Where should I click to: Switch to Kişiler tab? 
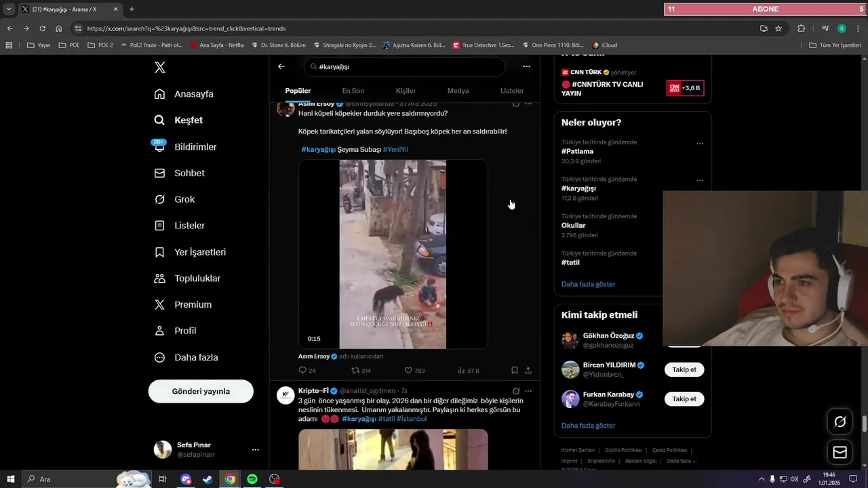point(406,91)
